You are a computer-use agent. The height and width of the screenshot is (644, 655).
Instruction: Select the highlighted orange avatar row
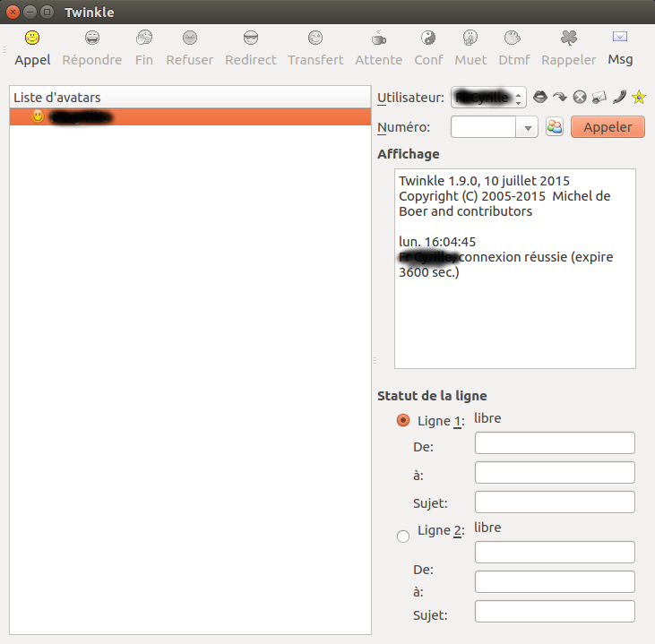pyautogui.click(x=190, y=117)
